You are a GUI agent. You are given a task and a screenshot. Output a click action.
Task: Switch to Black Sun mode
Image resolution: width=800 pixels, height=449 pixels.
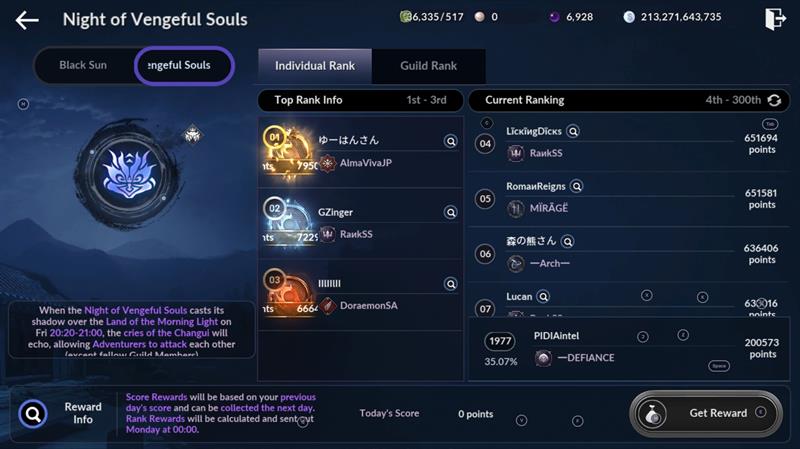(x=83, y=65)
